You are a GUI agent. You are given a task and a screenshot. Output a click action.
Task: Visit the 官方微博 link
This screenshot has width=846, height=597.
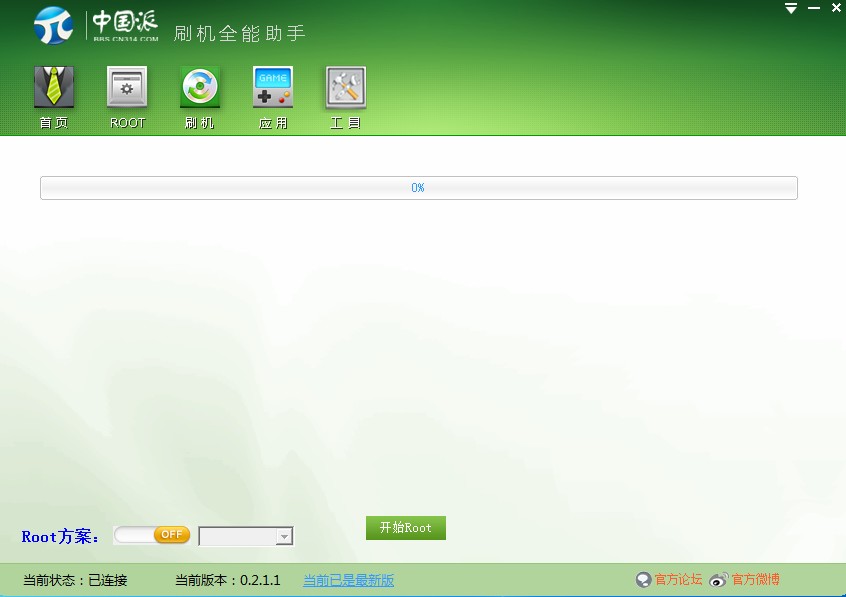756,580
